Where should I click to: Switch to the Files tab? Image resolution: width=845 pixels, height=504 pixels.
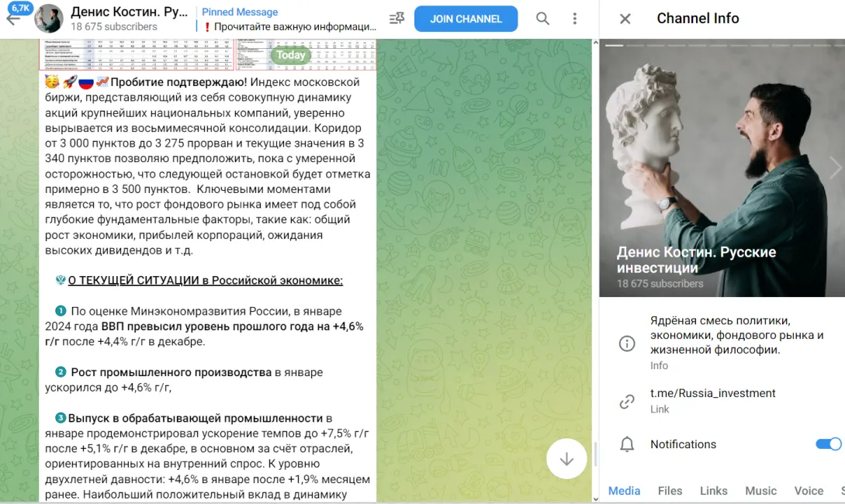(670, 491)
